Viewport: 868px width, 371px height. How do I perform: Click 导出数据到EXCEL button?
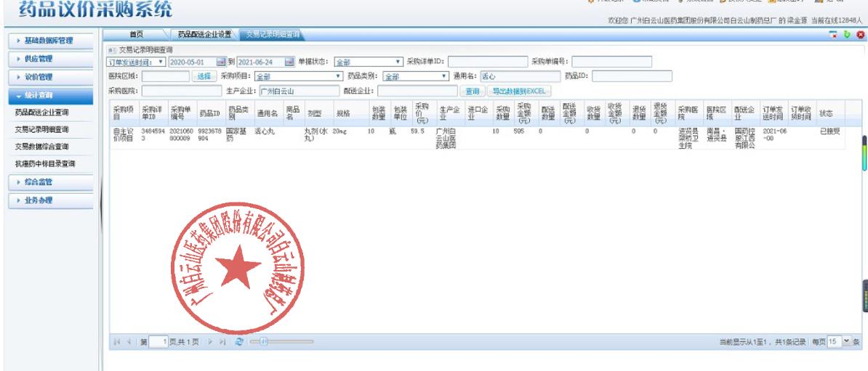(519, 91)
